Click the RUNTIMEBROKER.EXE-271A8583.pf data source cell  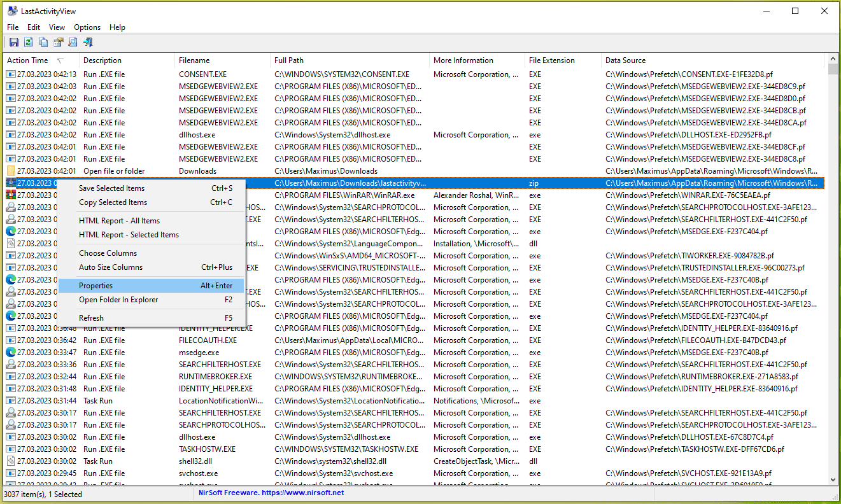[x=702, y=377]
